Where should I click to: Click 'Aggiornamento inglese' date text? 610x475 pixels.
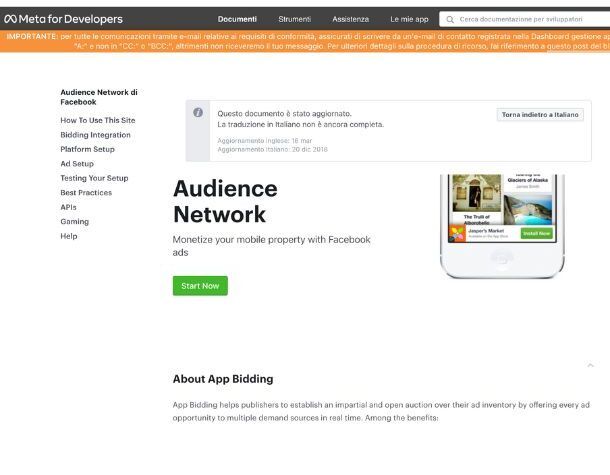point(265,140)
